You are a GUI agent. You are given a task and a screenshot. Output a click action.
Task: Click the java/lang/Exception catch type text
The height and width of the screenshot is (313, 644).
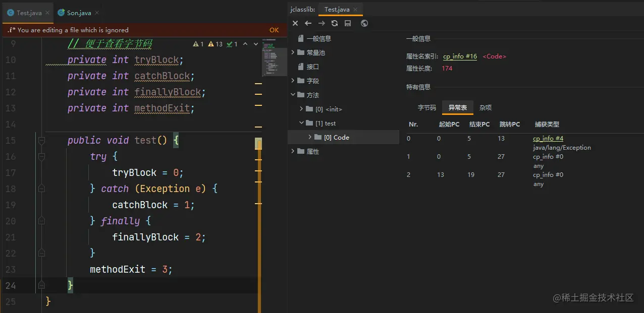tap(562, 148)
